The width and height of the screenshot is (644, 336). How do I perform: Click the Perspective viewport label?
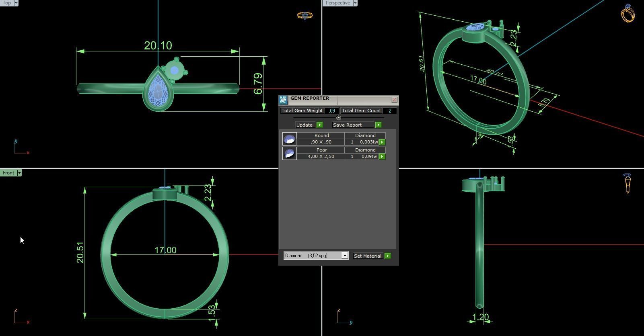tap(337, 3)
